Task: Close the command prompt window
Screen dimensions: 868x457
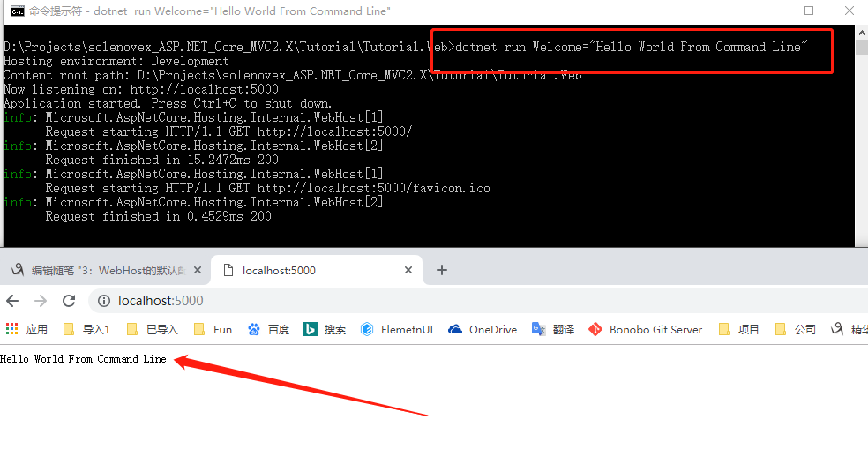Action: [x=849, y=11]
